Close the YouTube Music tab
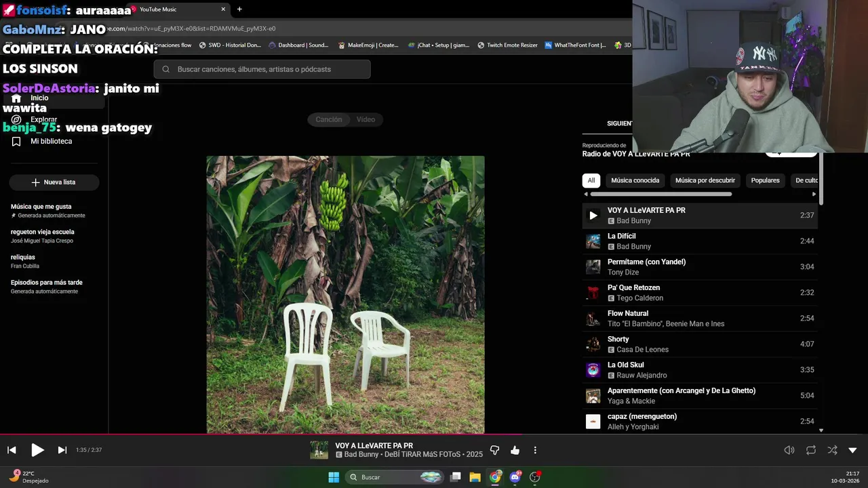 tap(223, 9)
